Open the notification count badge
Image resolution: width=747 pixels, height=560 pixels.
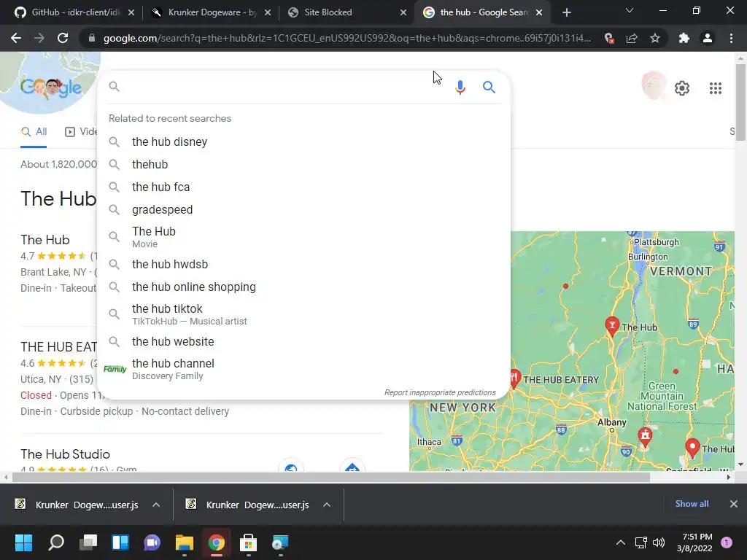coord(726,542)
